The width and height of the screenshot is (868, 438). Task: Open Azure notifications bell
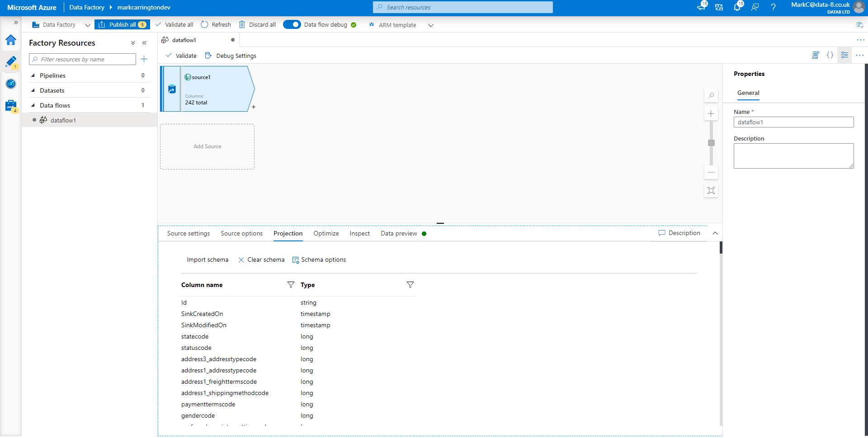point(737,7)
